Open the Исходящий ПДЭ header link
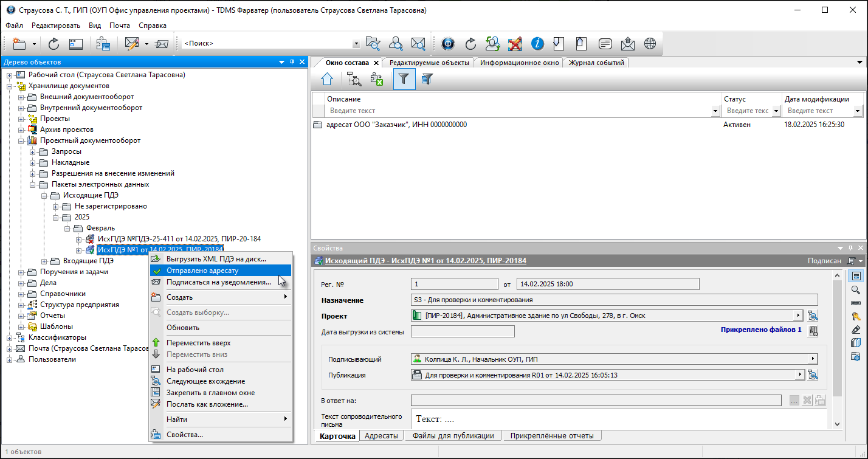 425,261
